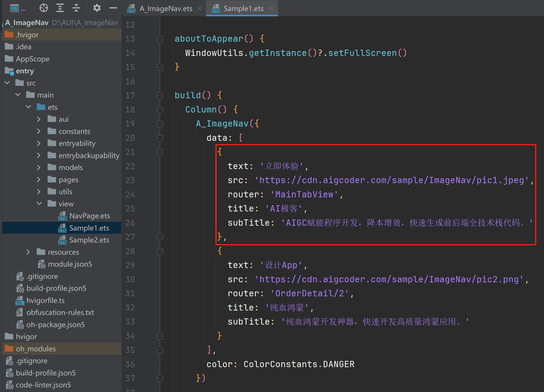
Task: Hide the project panel with minus icon
Action: point(113,8)
